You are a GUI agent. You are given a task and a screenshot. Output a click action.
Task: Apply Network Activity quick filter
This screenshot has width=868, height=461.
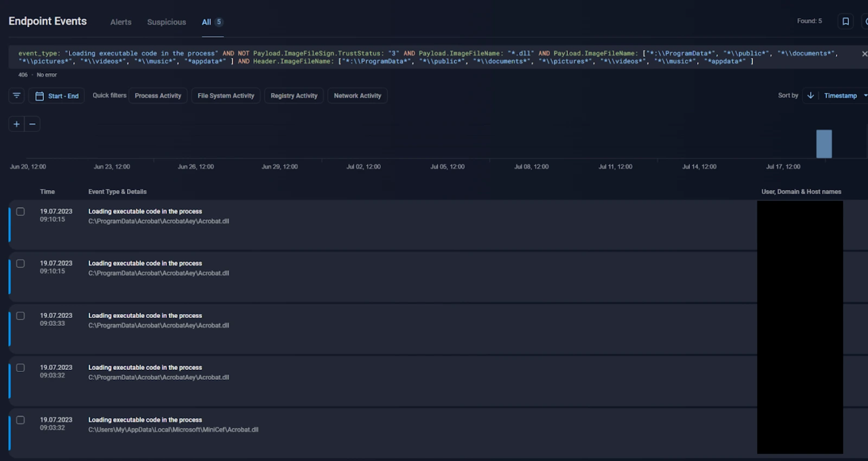[358, 95]
